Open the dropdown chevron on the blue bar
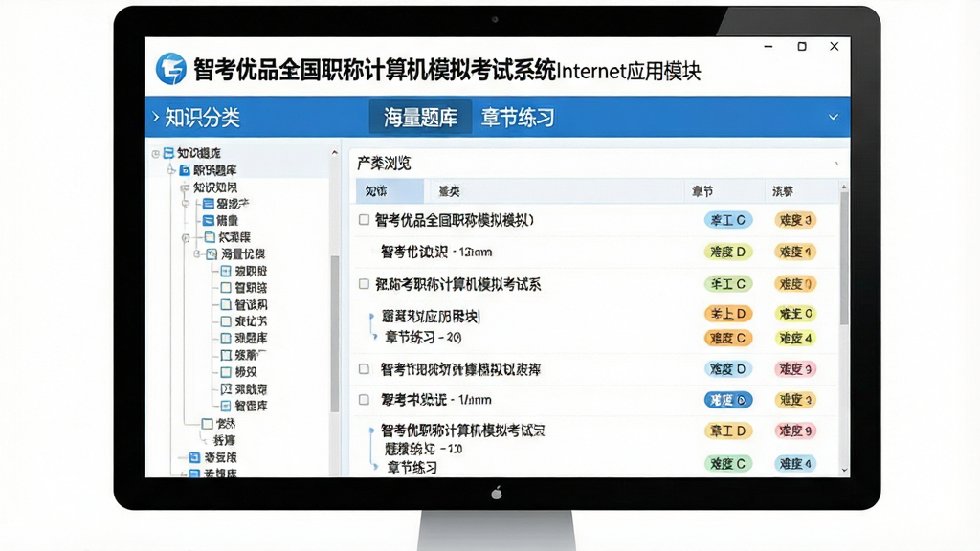The image size is (980, 551). (x=834, y=117)
